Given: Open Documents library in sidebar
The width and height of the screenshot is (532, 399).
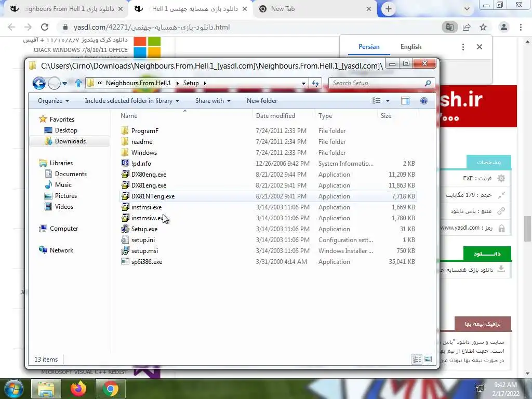Looking at the screenshot, I should (71, 174).
